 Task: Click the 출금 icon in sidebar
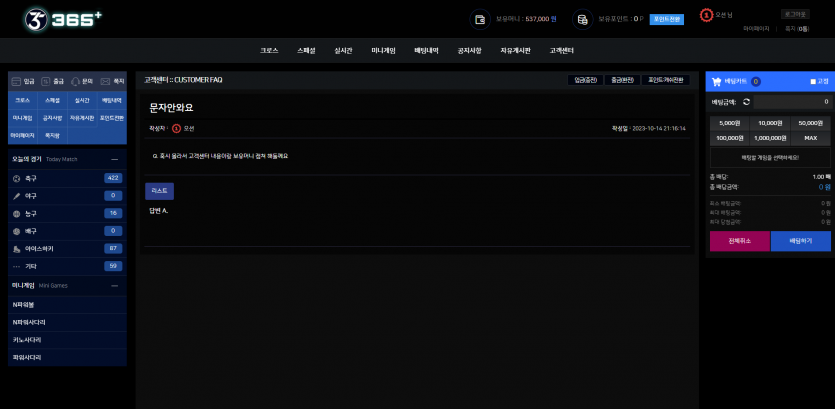46,81
